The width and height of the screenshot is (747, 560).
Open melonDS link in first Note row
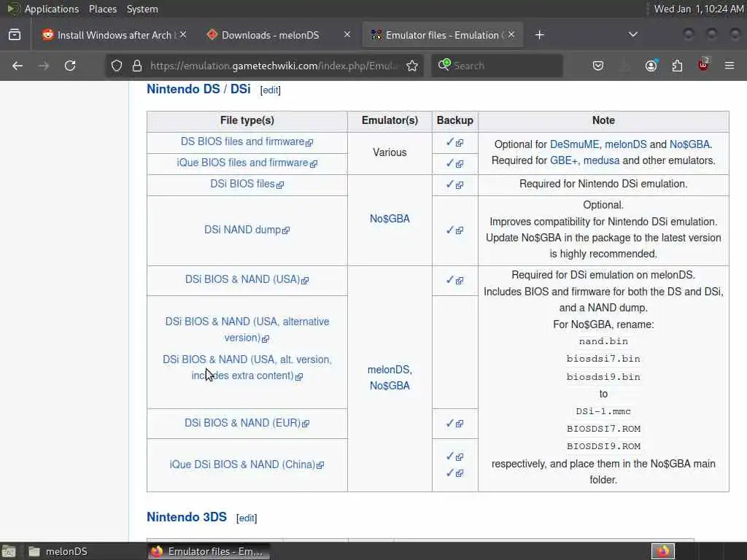point(625,144)
